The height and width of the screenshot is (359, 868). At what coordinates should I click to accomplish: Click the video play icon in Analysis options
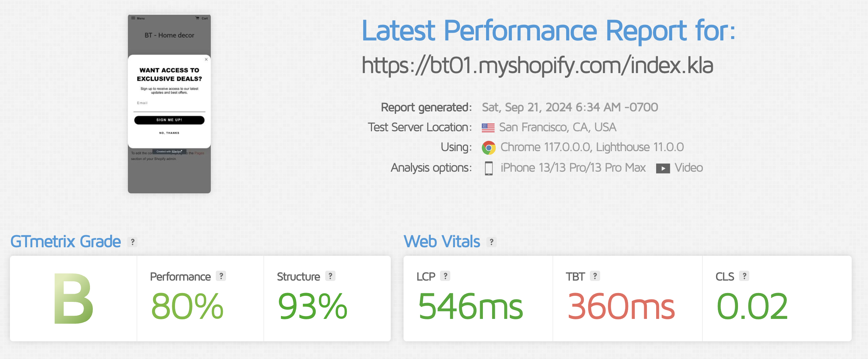click(x=663, y=169)
